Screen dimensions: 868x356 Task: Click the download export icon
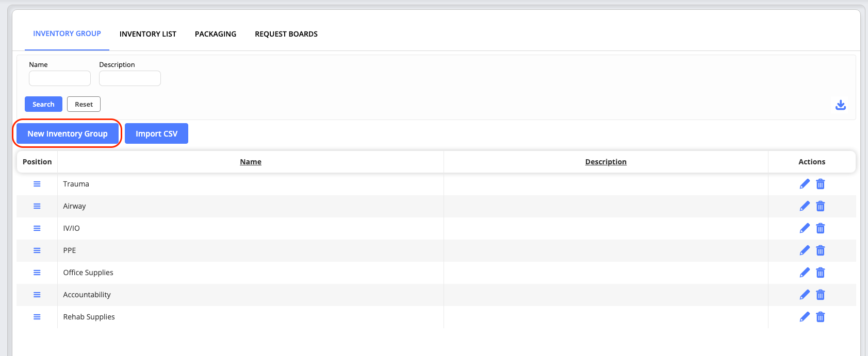(841, 105)
